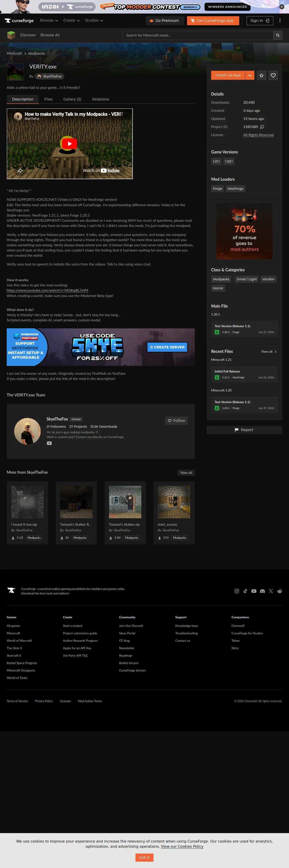The image size is (289, 868).
Task: Open CurseForge YouTube channel in footer
Action: (x=254, y=591)
